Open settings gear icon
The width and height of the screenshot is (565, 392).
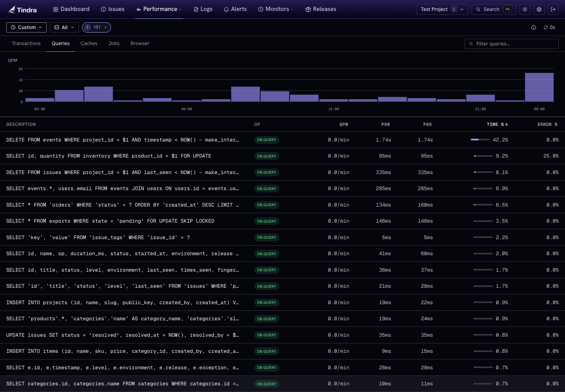(x=539, y=9)
